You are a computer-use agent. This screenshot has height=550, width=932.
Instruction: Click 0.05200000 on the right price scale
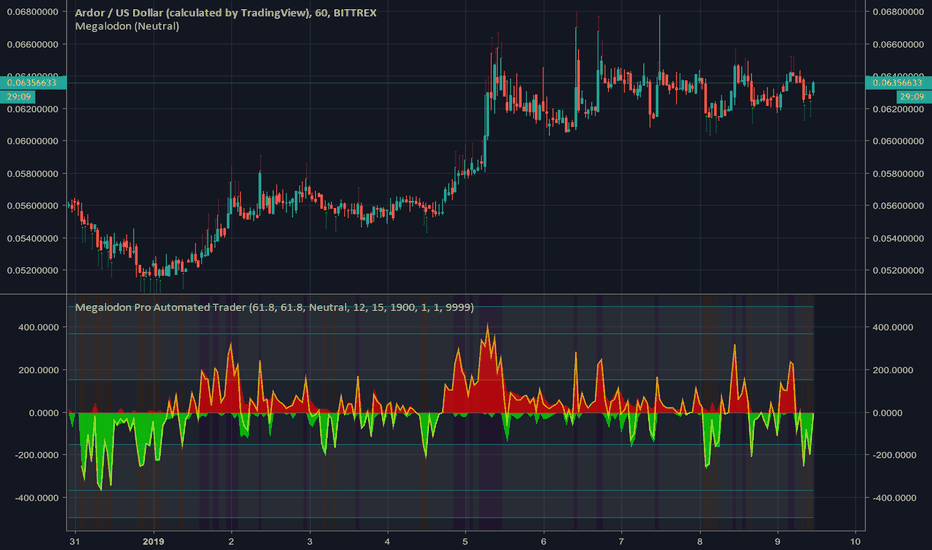pos(898,271)
